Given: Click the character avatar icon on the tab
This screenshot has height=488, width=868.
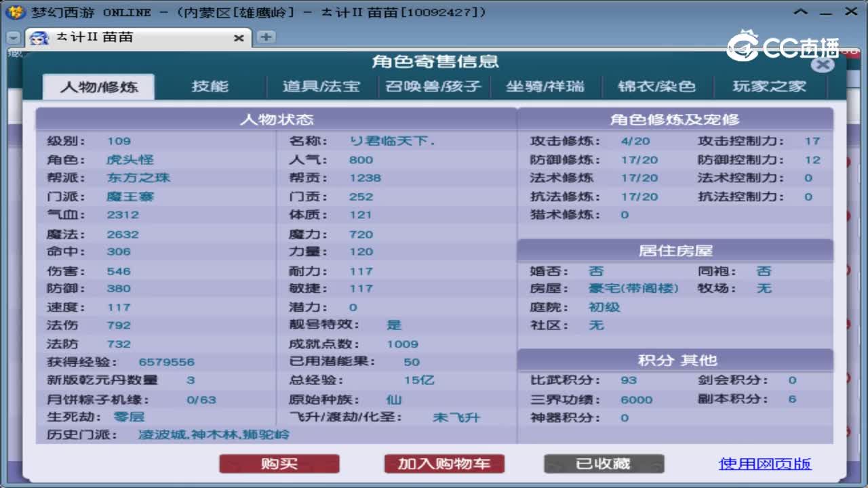Looking at the screenshot, I should (39, 39).
